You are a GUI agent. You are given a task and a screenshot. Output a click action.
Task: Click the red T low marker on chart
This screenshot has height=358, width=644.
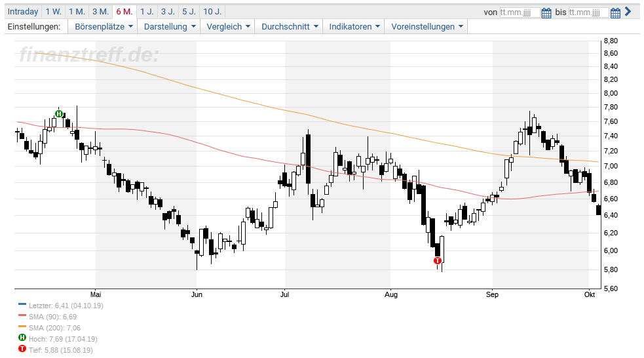(x=438, y=260)
